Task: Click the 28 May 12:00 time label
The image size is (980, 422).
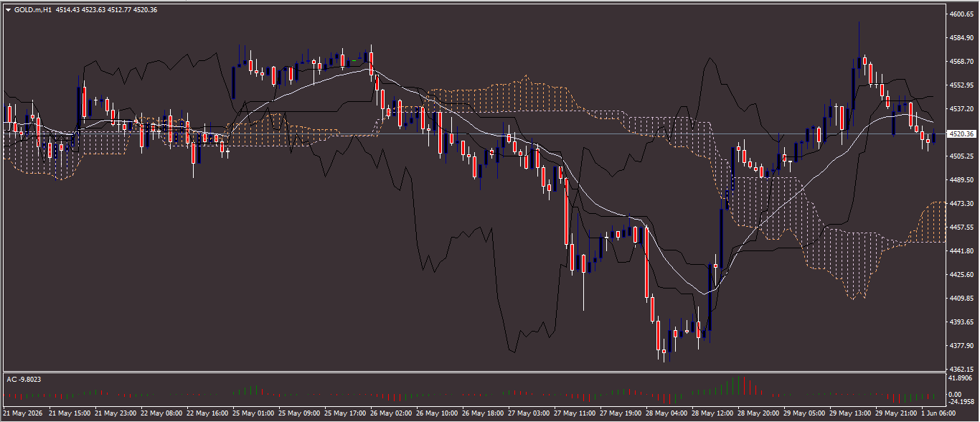Action: (712, 414)
